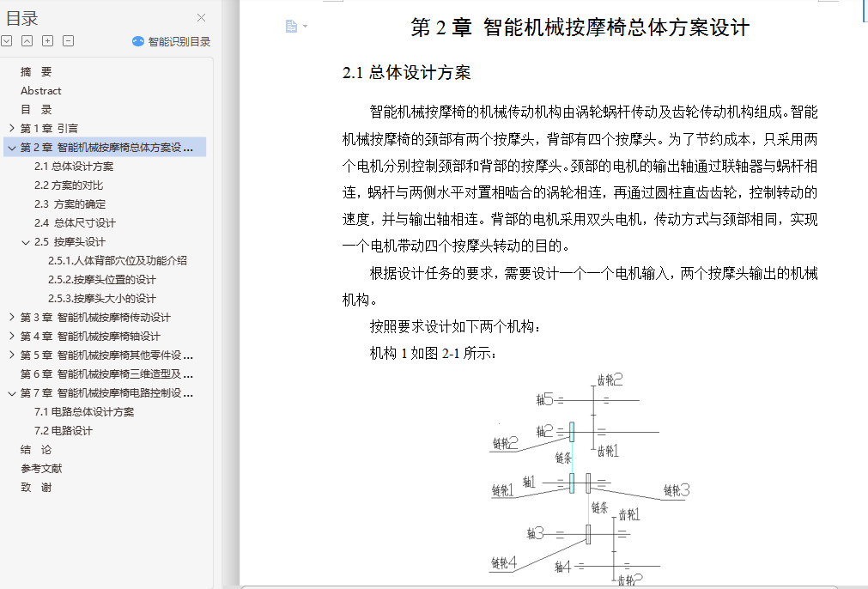Collapse the 第 2 章 outline node
This screenshot has width=868, height=589.
click(x=12, y=148)
